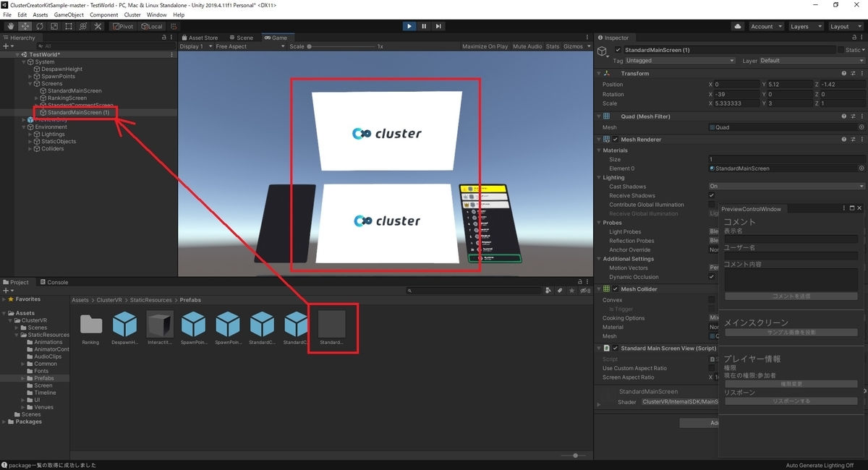Toggle Pivot handle position
This screenshot has width=868, height=470.
[x=123, y=27]
